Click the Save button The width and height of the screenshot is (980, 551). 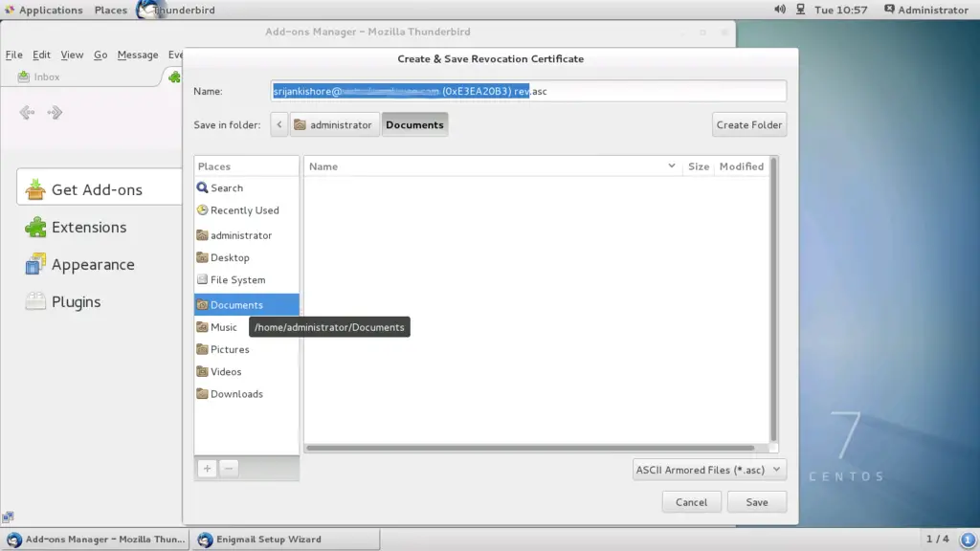757,502
